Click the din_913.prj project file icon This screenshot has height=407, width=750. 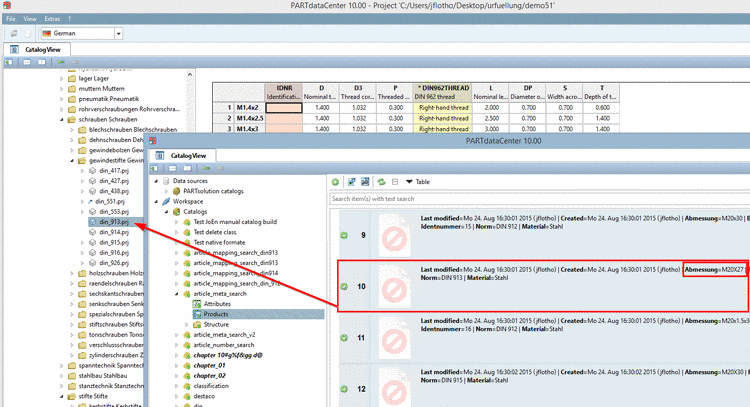point(92,221)
